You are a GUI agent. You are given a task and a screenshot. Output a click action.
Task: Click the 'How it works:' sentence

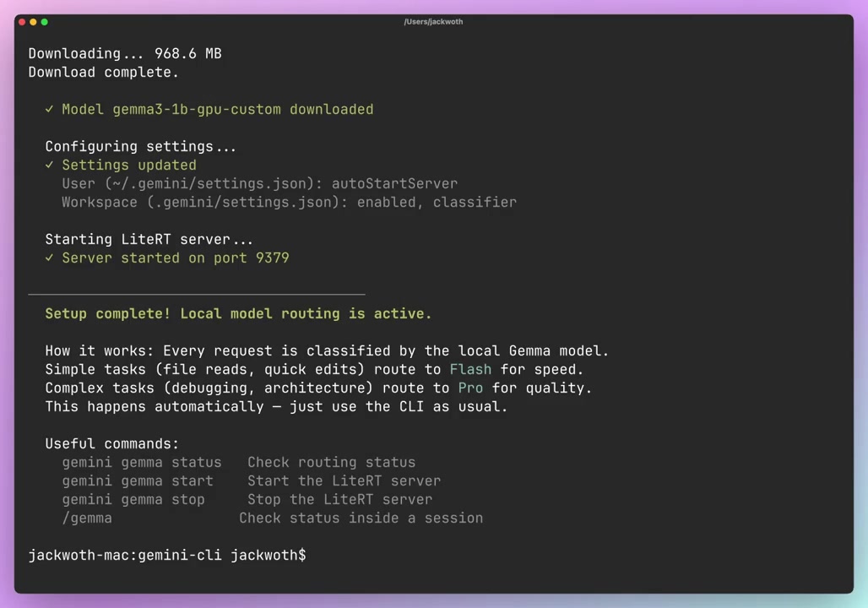327,351
